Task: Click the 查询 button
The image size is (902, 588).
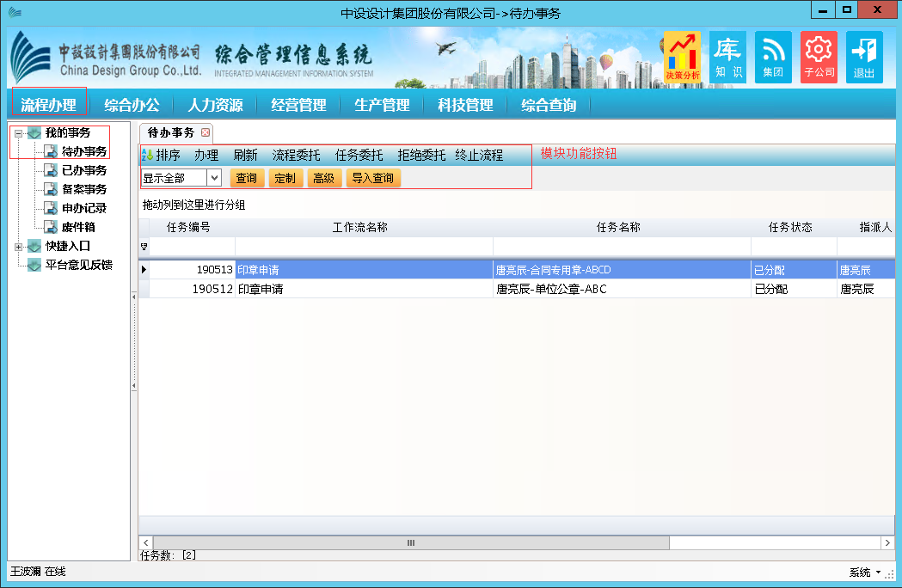Action: [x=247, y=178]
